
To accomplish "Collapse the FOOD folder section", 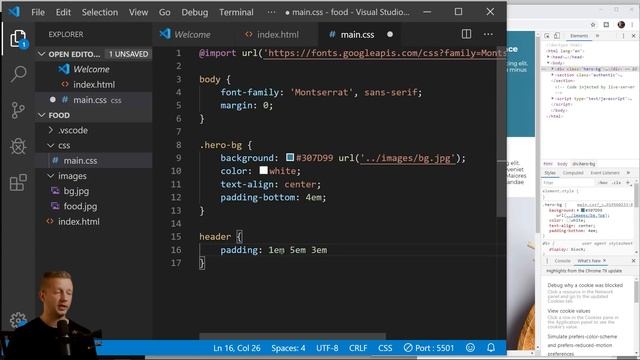I will tap(41, 115).
